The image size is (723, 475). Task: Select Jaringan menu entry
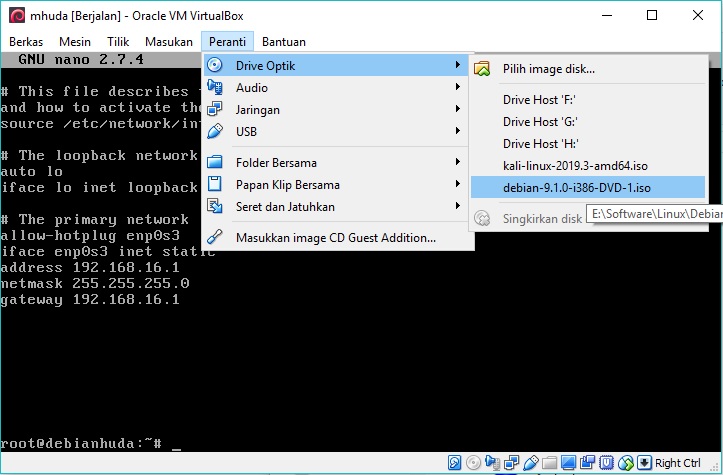point(335,109)
